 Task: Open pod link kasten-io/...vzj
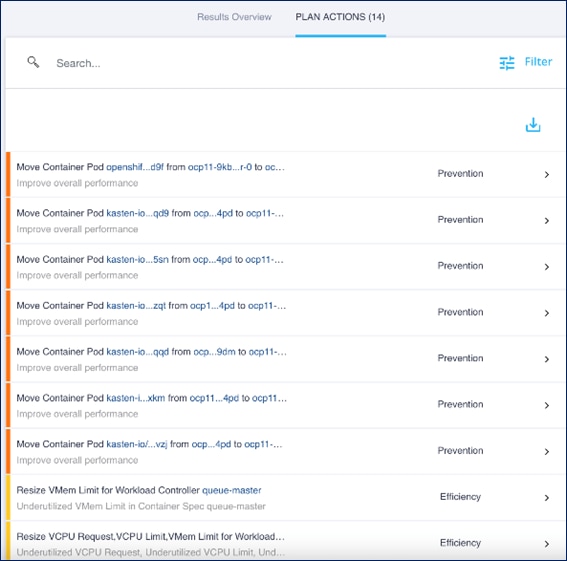[137, 444]
